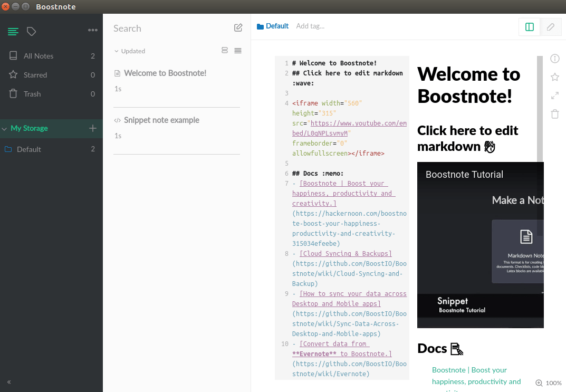Switch to the notes list view icon

pyautogui.click(x=13, y=32)
